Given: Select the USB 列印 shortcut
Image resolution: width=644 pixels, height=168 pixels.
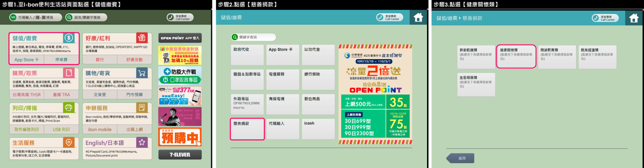Looking at the screenshot, I should [x=61, y=129].
